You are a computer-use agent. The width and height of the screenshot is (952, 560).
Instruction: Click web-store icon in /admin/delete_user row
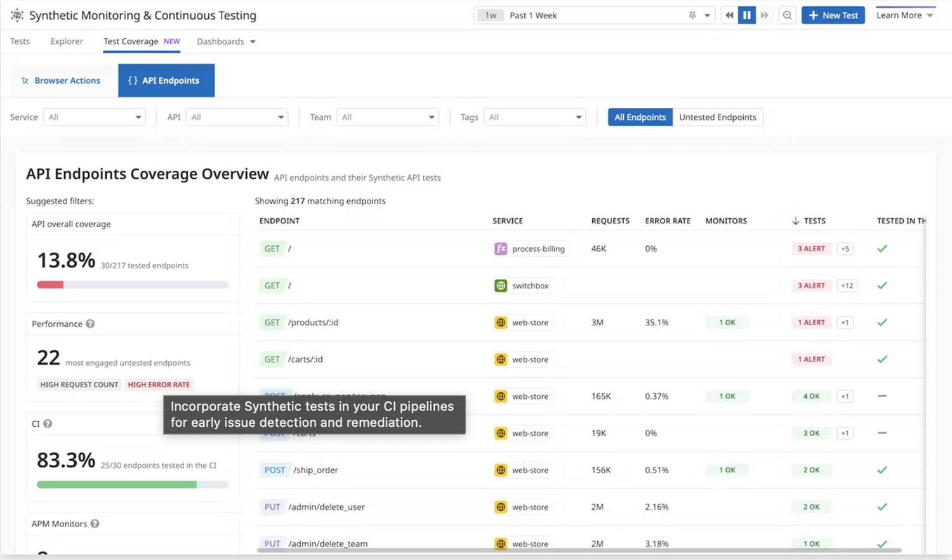click(x=501, y=507)
